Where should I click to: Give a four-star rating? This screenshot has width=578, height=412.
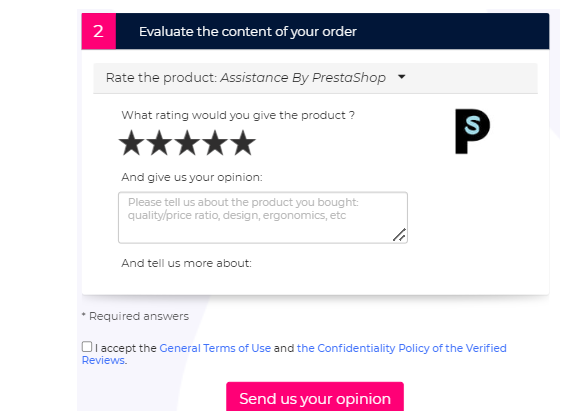coord(215,142)
